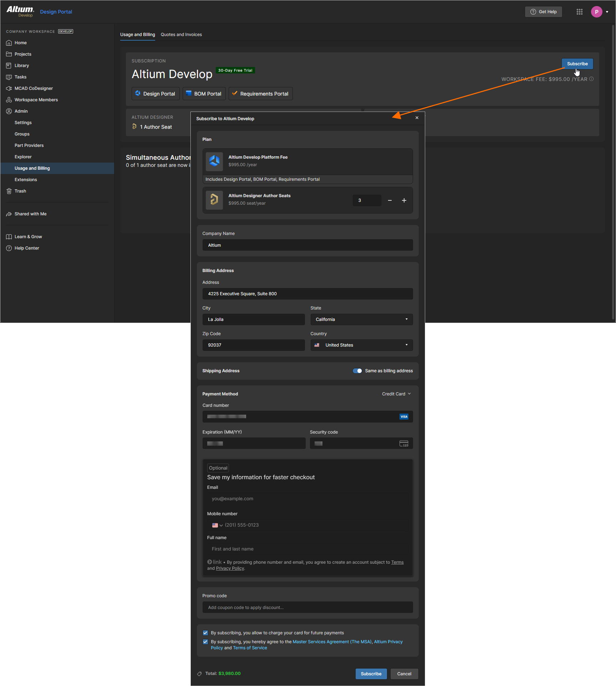
Task: Click the Learn & Grow book icon
Action: point(9,237)
